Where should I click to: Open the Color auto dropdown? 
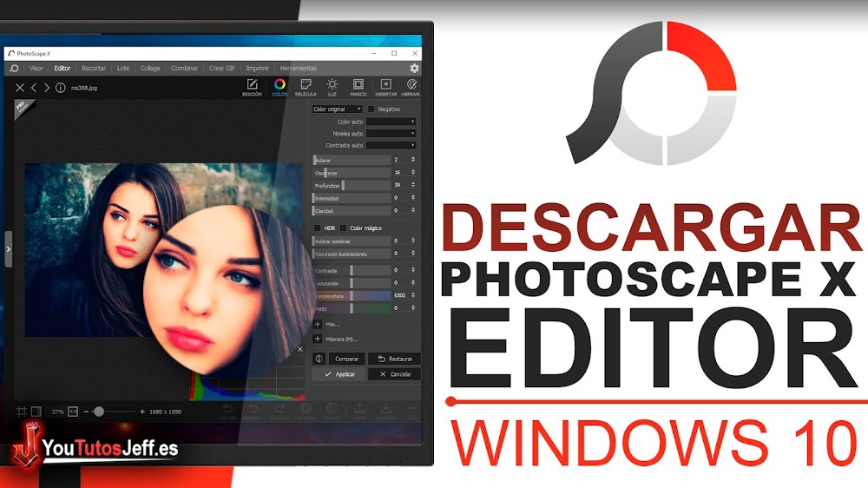pos(391,122)
